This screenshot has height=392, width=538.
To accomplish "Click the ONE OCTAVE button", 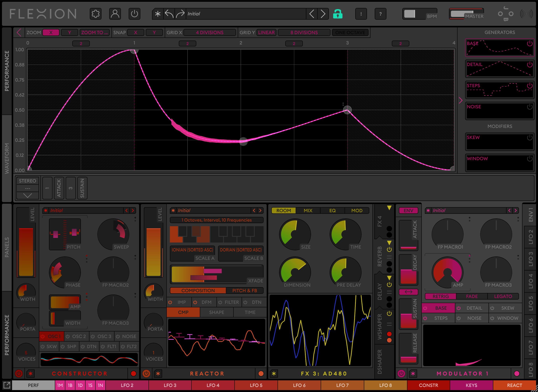I will [x=350, y=32].
